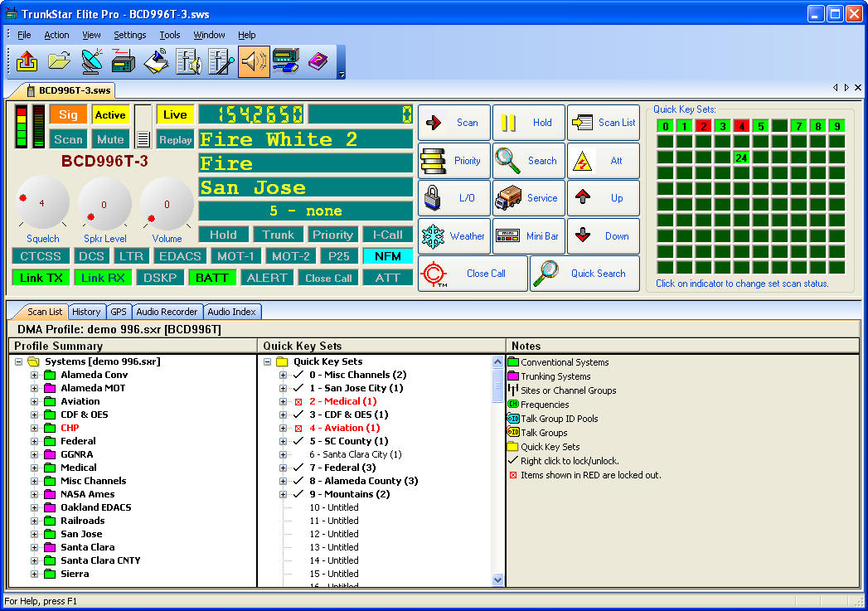Toggle quick key set indicator 0
Viewport: 868px width, 611px height.
coord(666,126)
